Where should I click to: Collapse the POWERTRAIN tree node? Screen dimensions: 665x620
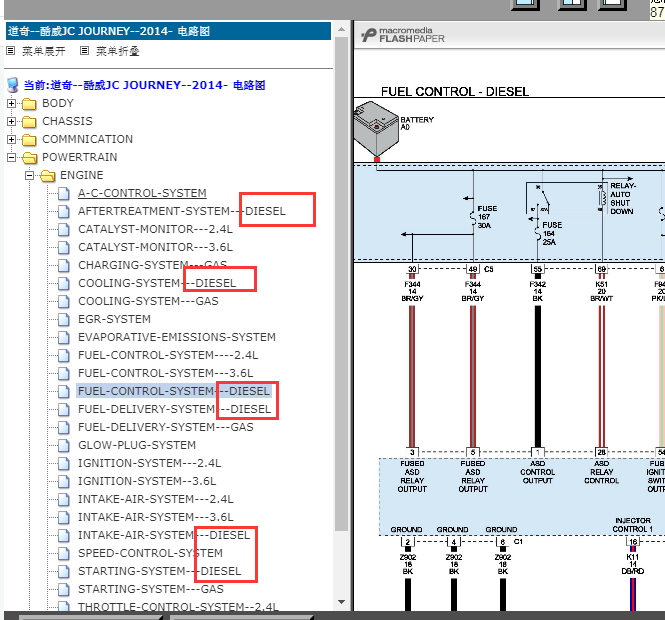tap(12, 158)
